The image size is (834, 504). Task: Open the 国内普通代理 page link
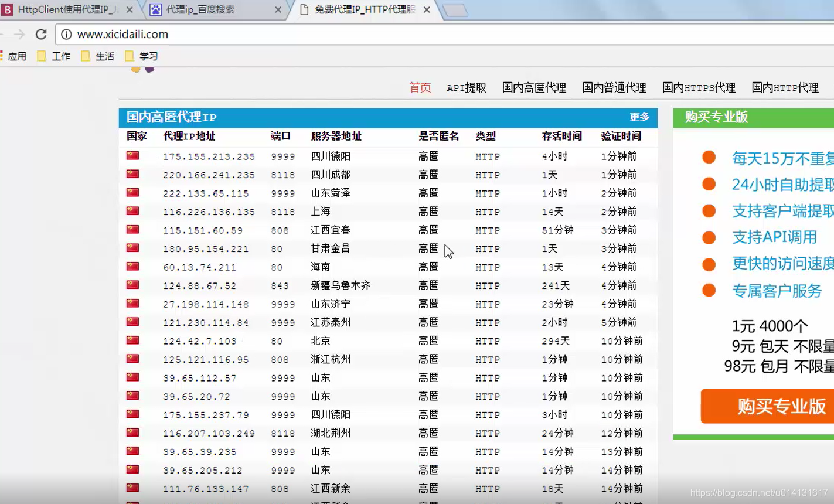(614, 87)
